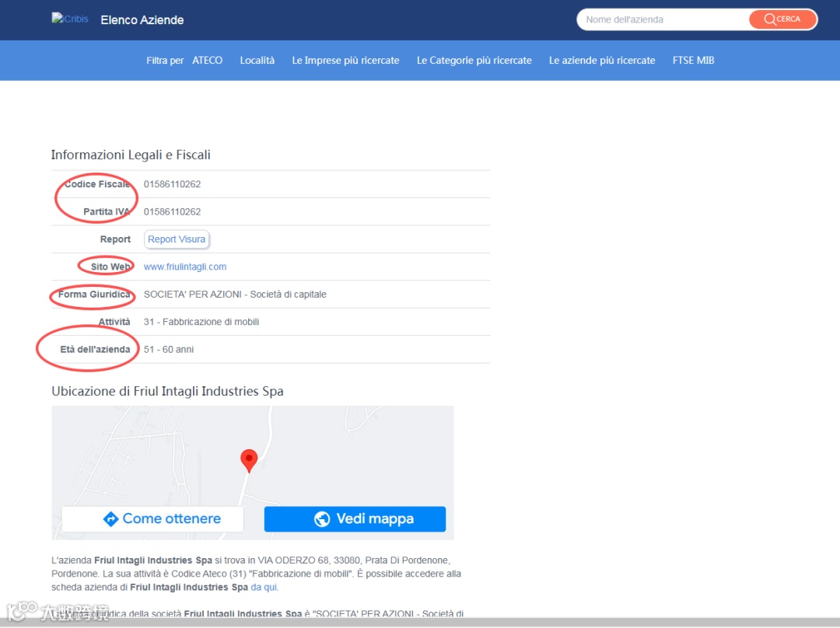The height and width of the screenshot is (628, 840).
Task: Open the www.friulintagli.com website link
Action: click(185, 267)
